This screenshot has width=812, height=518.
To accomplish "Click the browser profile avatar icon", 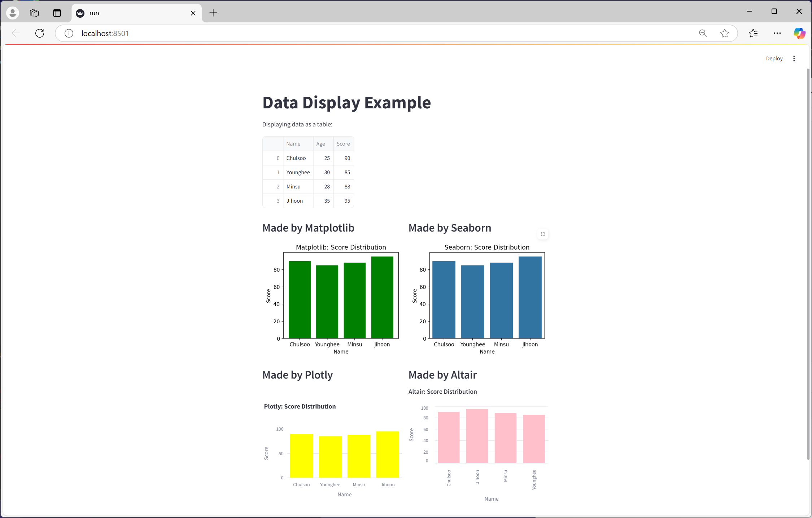I will (13, 13).
